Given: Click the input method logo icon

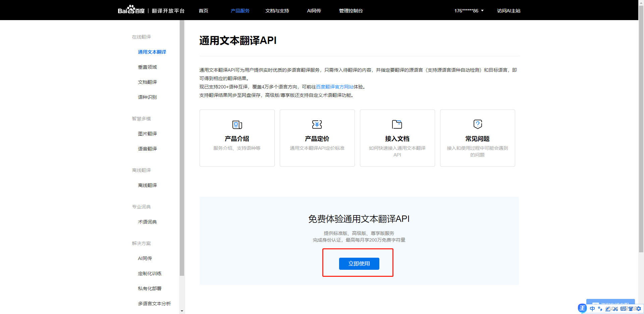Looking at the screenshot, I should 582,308.
